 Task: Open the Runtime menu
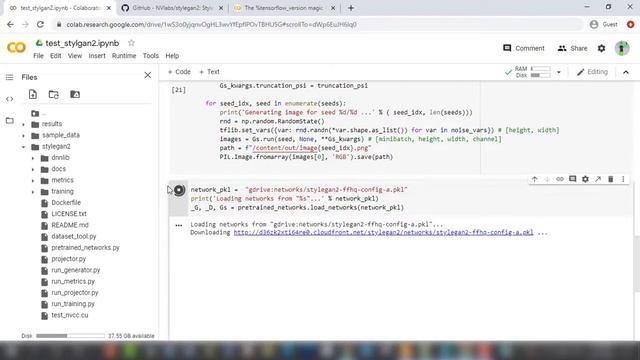(x=124, y=56)
